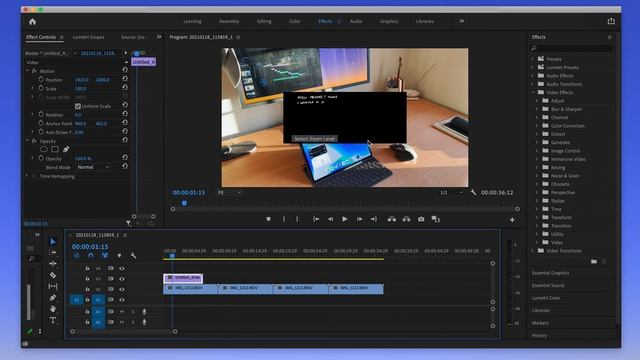Click the Lift button in the Program Monitor
The width and height of the screenshot is (640, 360).
392,219
